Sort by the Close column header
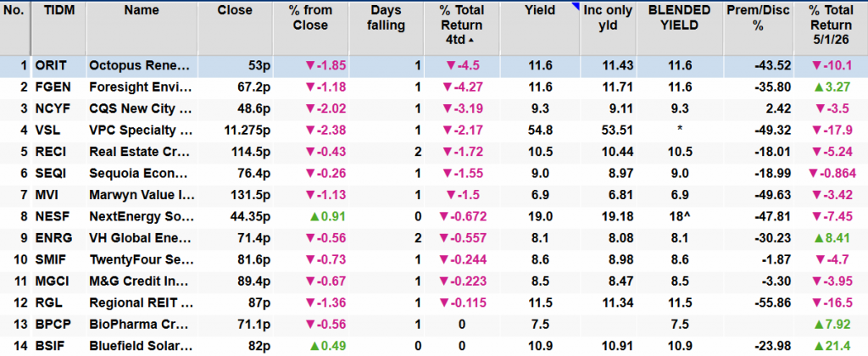The image size is (868, 356). [x=235, y=11]
